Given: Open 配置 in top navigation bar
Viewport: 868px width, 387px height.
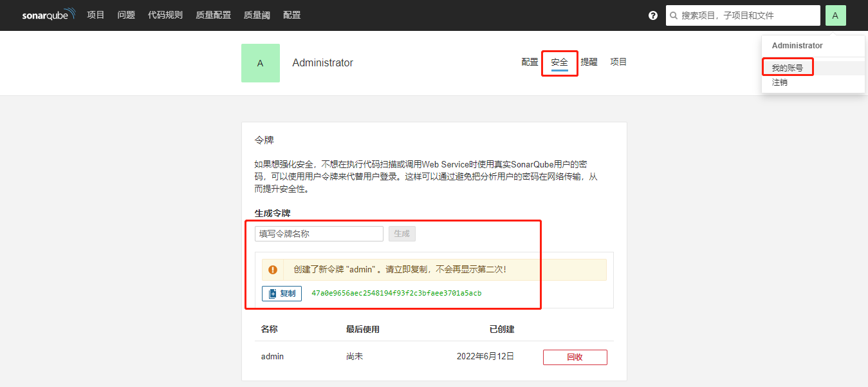Looking at the screenshot, I should 292,15.
